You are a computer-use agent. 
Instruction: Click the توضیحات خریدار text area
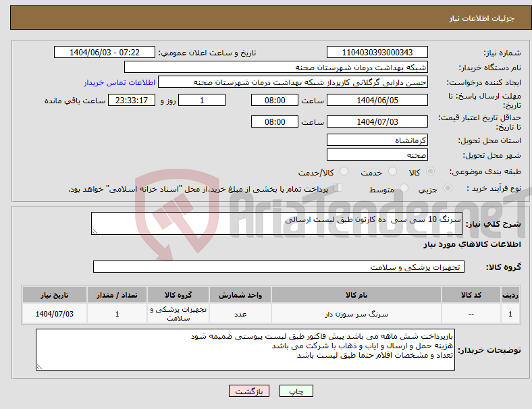tap(245, 350)
